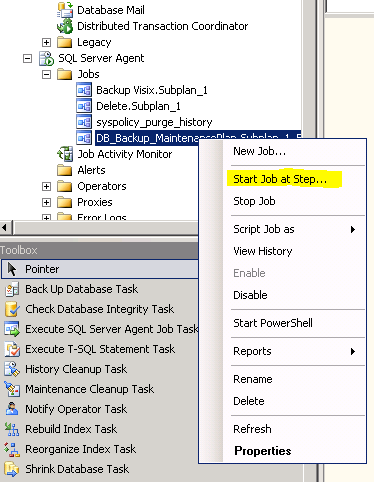Viewport: 374px width, 482px height.
Task: Collapse the Jobs folder node
Action: click(46, 74)
